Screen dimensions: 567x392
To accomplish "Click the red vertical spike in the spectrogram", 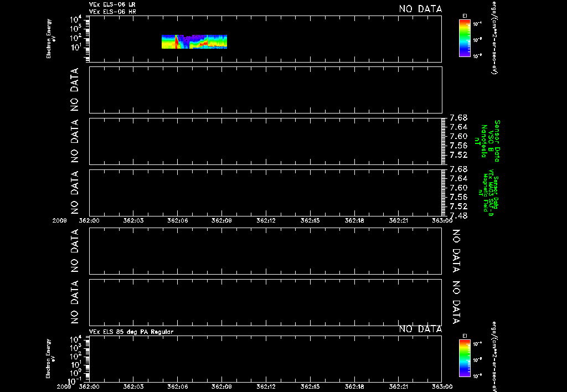I will 177,42.
